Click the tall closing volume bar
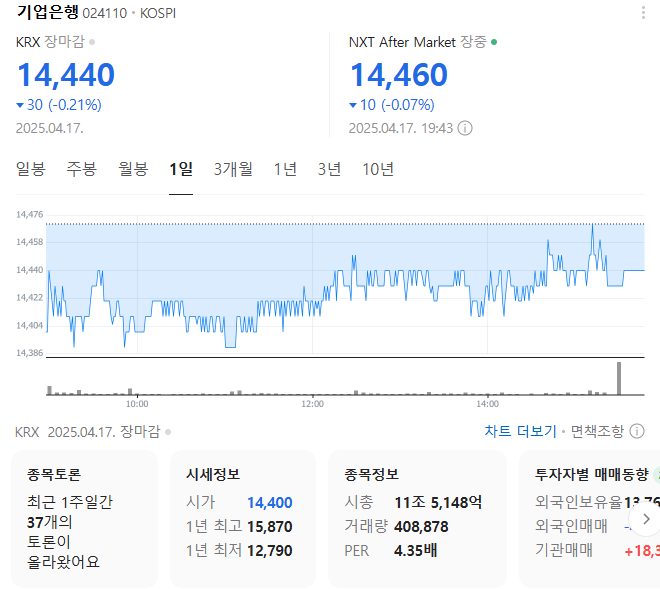The width and height of the screenshot is (660, 589). click(619, 378)
